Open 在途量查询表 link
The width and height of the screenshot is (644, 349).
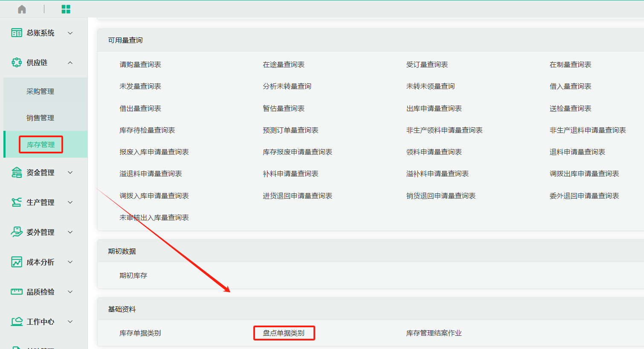(x=284, y=64)
